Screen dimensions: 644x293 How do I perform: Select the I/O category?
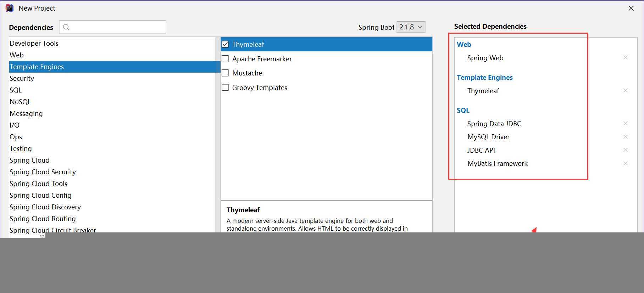112,125
